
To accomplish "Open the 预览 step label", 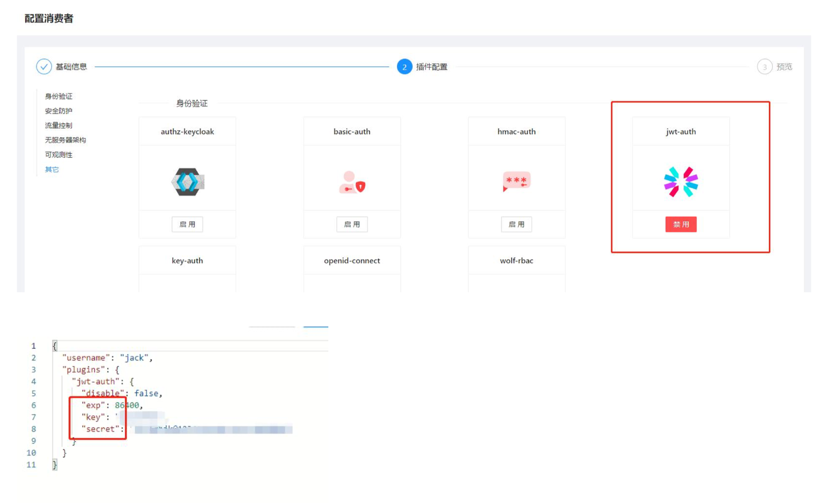I will (784, 67).
